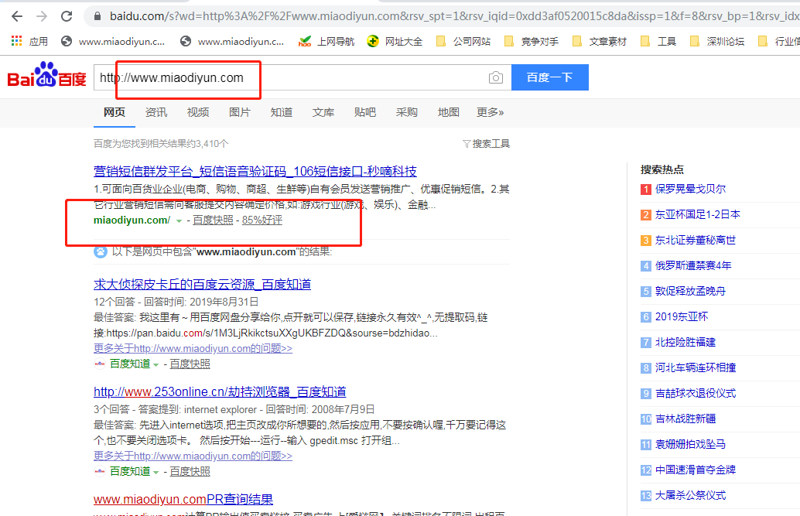Select the 图片 tab

tap(240, 112)
